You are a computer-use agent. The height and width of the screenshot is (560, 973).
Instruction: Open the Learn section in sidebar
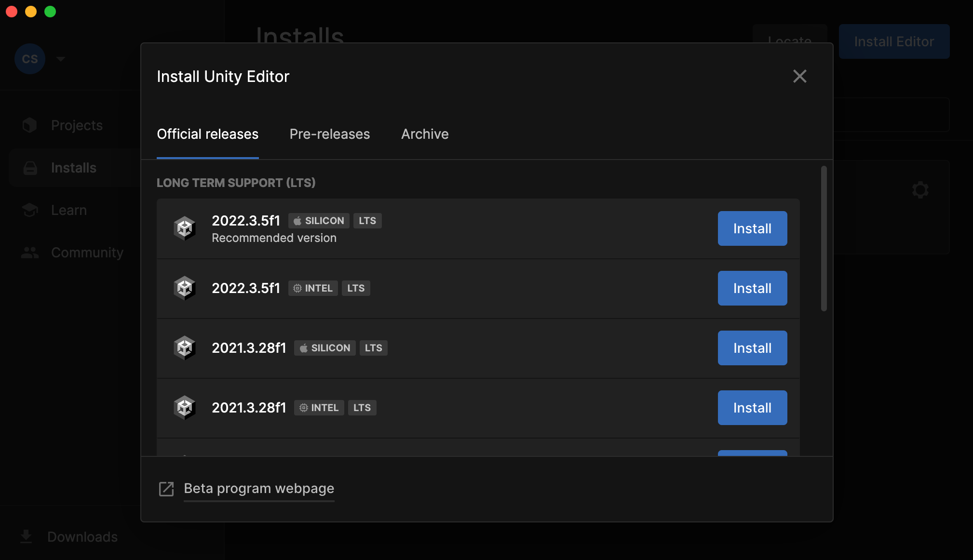click(69, 210)
